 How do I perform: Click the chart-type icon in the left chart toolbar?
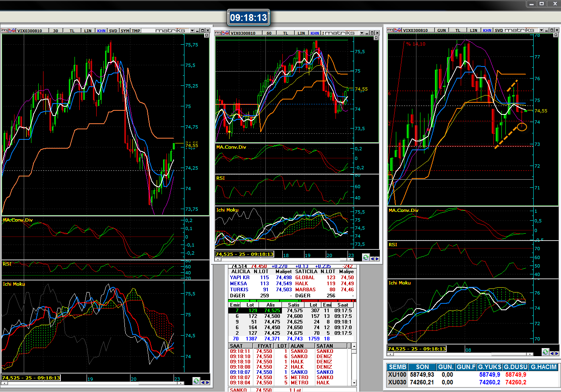12,31
